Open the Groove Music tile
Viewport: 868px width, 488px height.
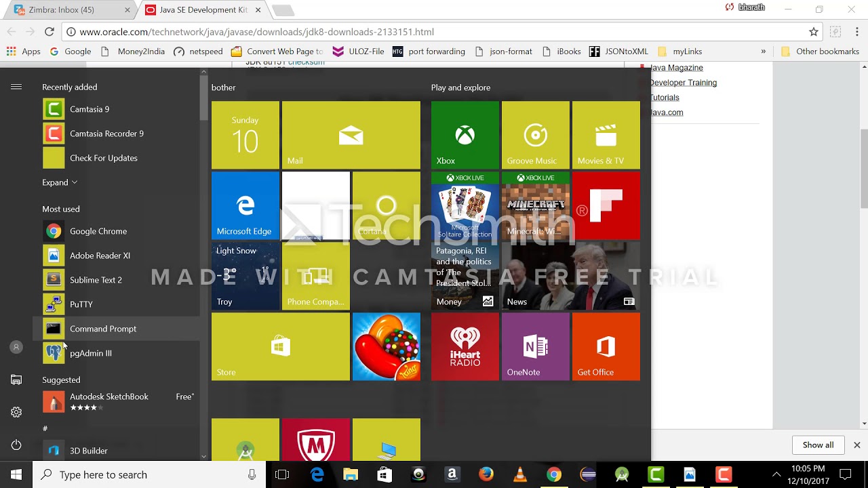(536, 135)
